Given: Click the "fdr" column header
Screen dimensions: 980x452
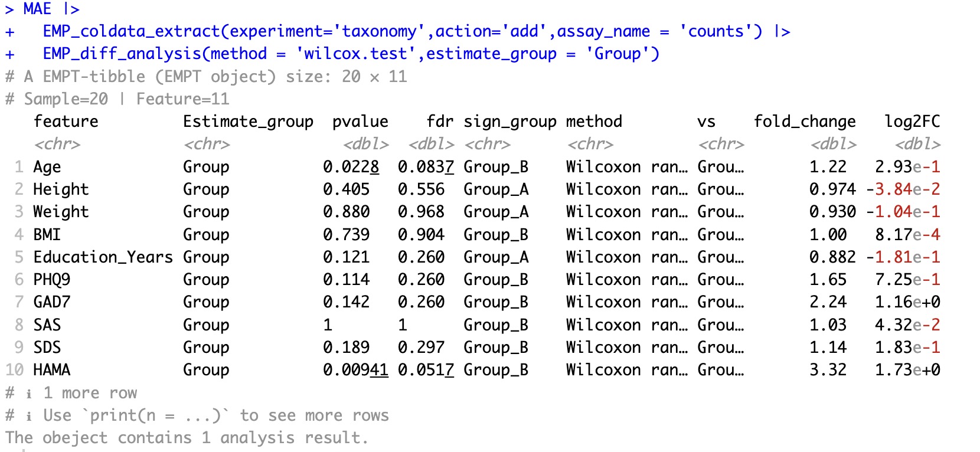Looking at the screenshot, I should [440, 122].
